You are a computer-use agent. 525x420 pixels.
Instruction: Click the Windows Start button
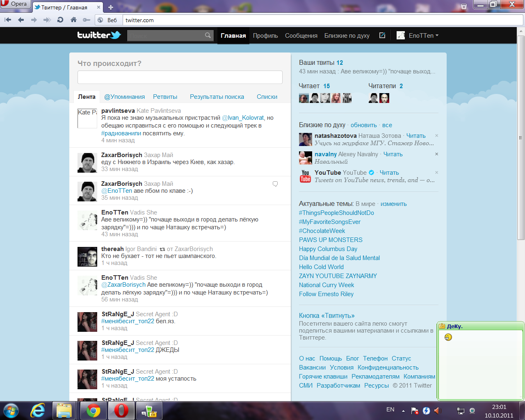pos(11,411)
